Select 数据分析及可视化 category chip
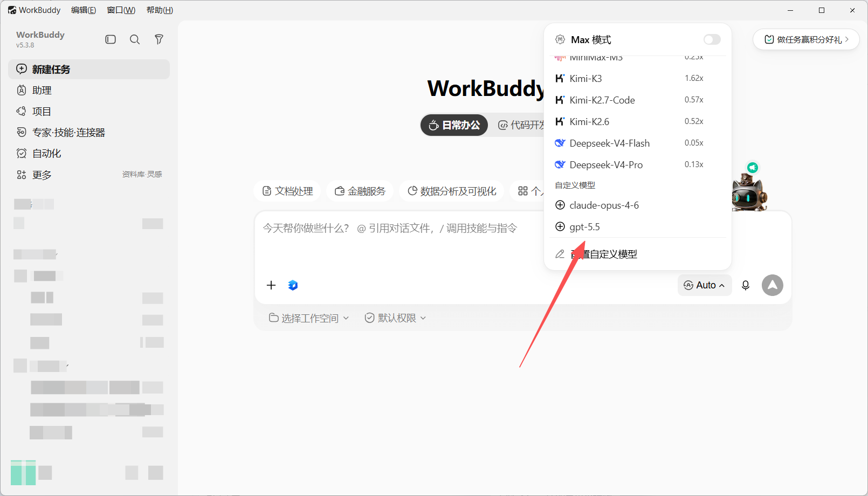 pyautogui.click(x=452, y=191)
